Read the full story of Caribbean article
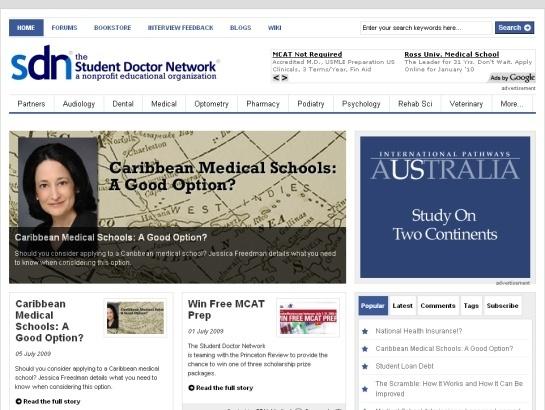Screen dimensions: 545x410 point(48,401)
